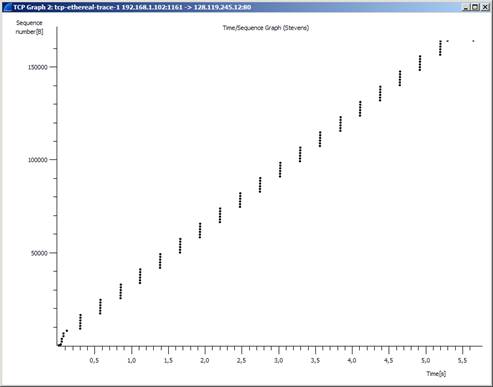Click the segment cluster near 3.0 seconds
Viewport: 493px width, 387px height.
point(280,170)
